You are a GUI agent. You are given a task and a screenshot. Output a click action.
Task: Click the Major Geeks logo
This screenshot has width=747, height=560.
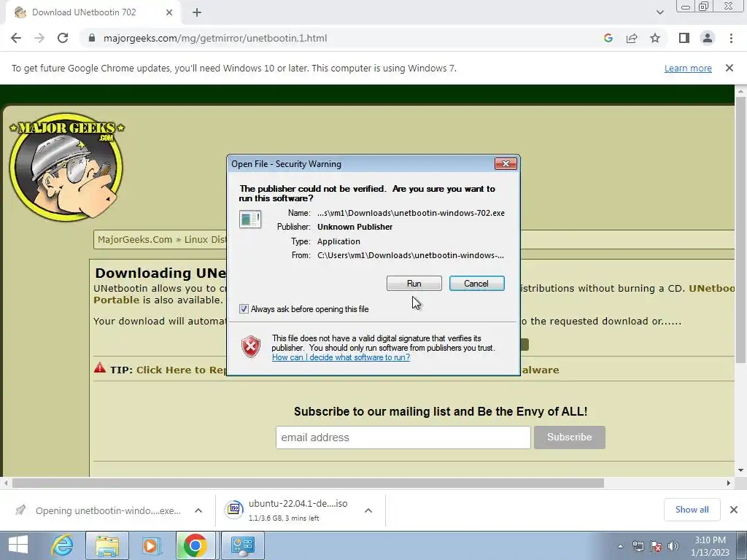tap(66, 167)
